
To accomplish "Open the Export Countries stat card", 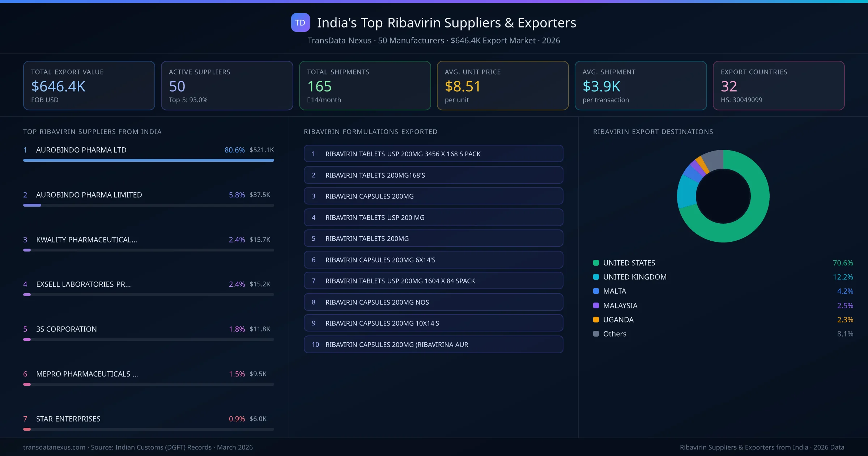I will [x=778, y=85].
